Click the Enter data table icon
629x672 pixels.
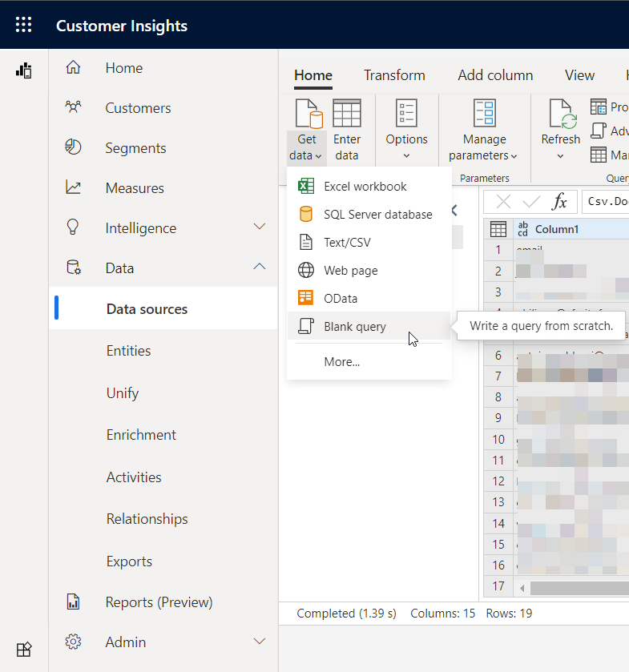click(x=347, y=113)
